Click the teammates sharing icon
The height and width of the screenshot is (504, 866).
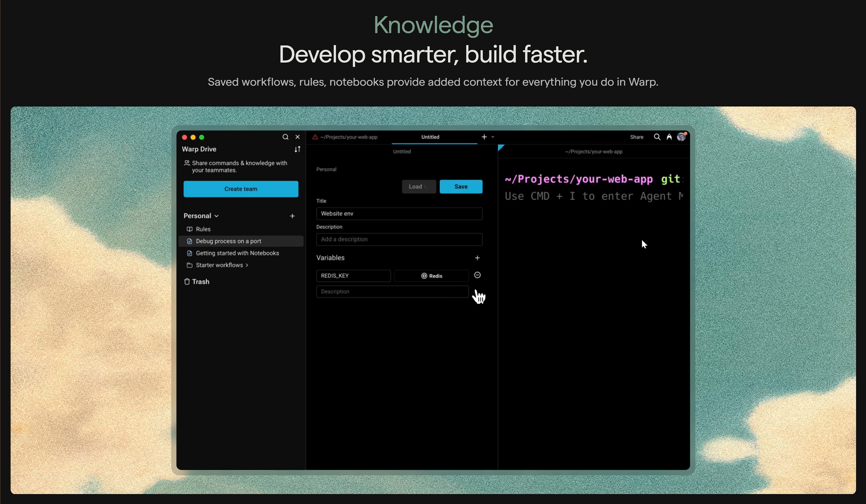[x=187, y=163]
